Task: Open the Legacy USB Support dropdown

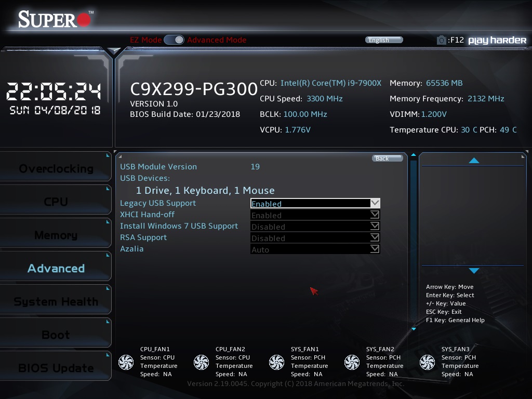Action: tap(315, 204)
